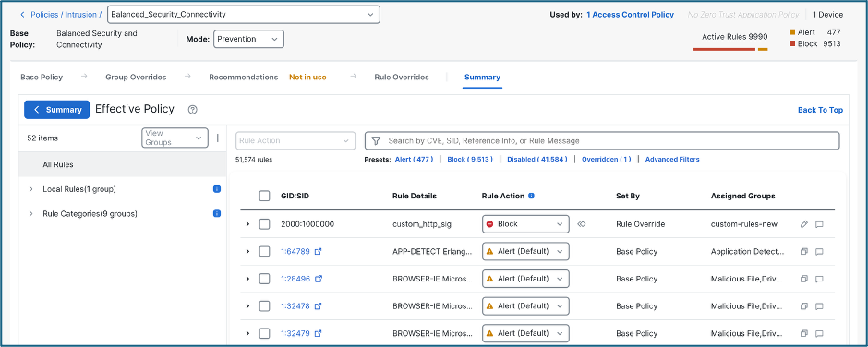Open the 1 Access Control Policy link
The width and height of the screenshot is (868, 347).
click(x=630, y=15)
